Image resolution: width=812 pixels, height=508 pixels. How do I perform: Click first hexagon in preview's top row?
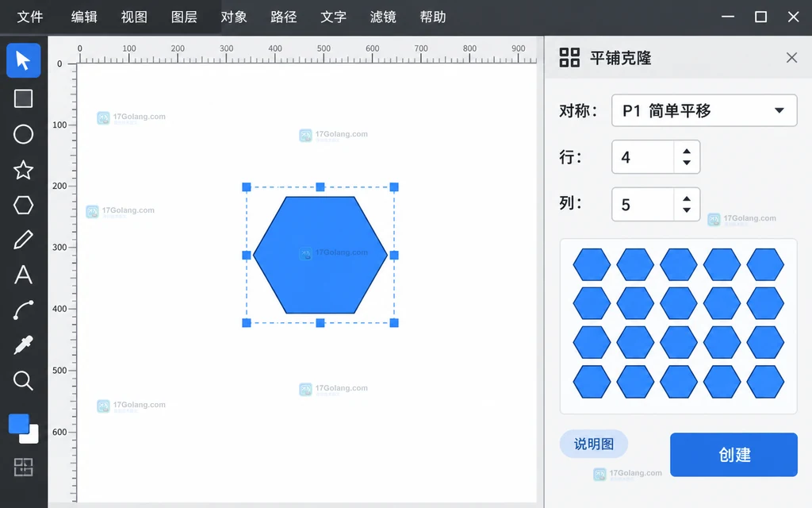[592, 264]
